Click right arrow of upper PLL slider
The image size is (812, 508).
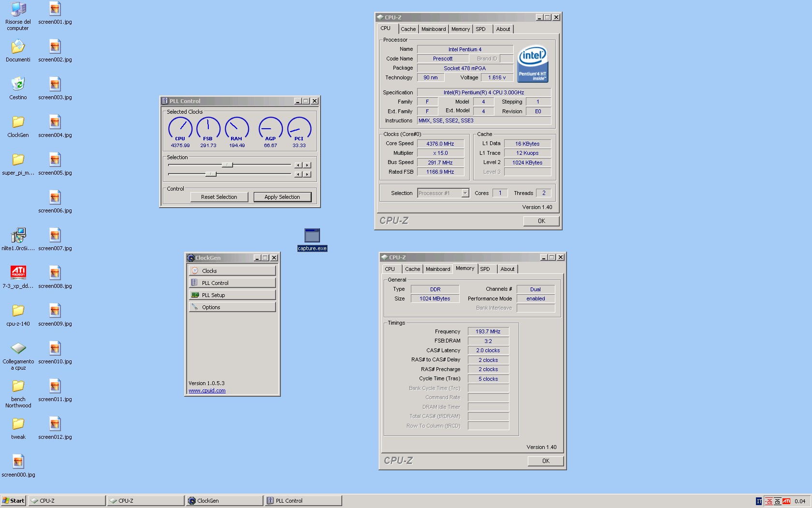click(307, 165)
